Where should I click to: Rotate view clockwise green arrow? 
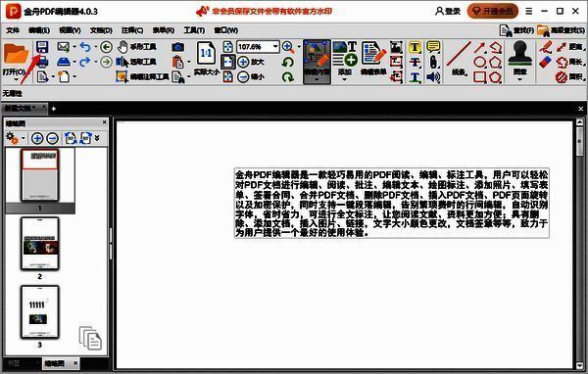(x=288, y=76)
